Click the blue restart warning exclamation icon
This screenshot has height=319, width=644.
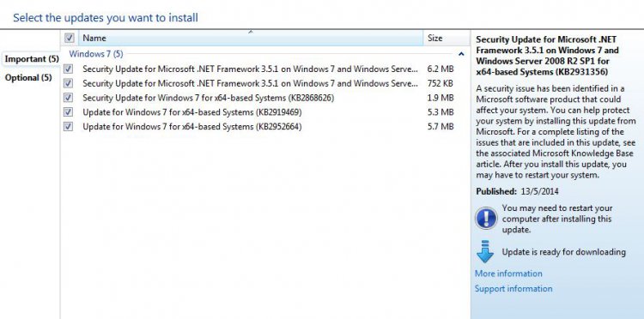[486, 218]
